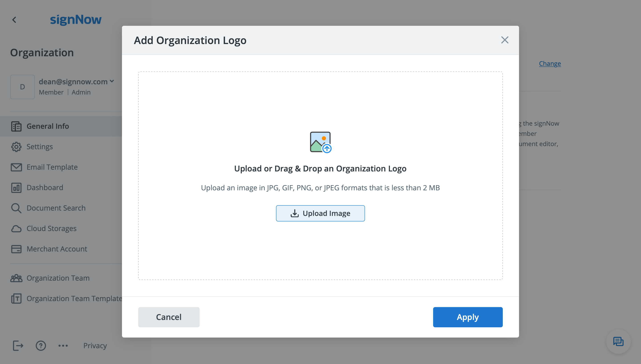This screenshot has width=641, height=364.
Task: Click Cancel to dismiss dialog
Action: pyautogui.click(x=169, y=317)
